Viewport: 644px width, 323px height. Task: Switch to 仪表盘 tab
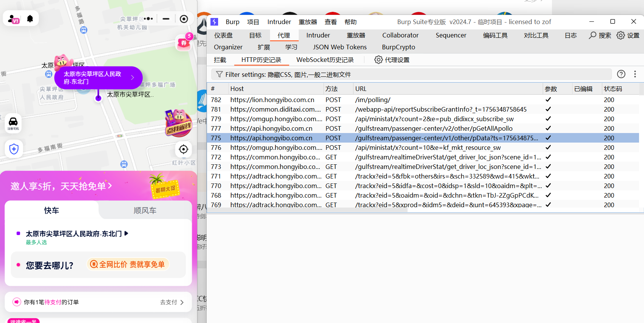[223, 35]
